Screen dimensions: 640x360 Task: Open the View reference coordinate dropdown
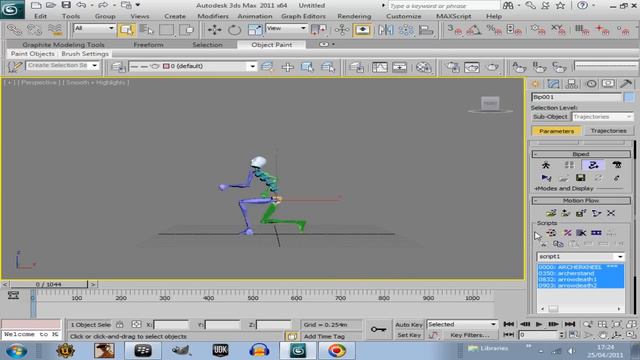(x=286, y=28)
